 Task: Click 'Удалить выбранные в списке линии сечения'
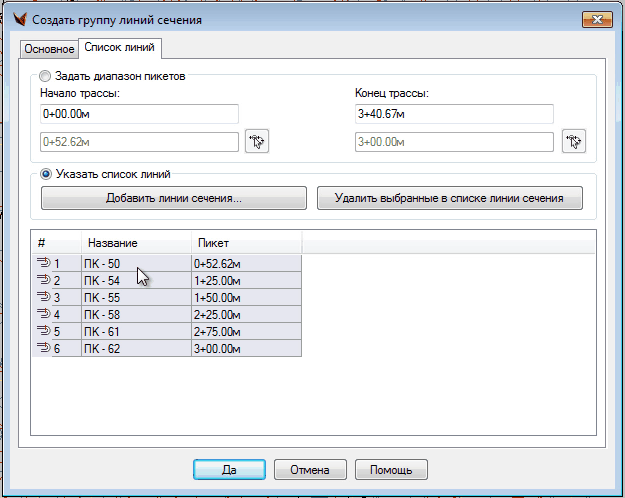(x=447, y=198)
